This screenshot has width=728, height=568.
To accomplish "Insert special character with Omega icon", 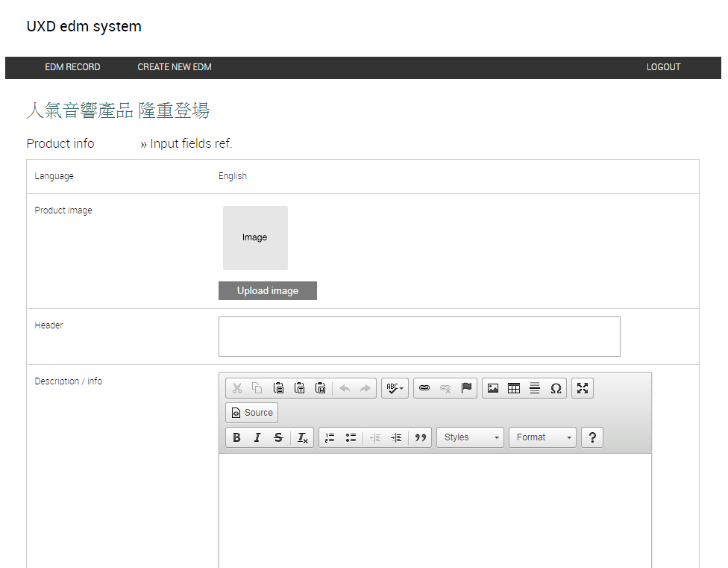I will [556, 388].
